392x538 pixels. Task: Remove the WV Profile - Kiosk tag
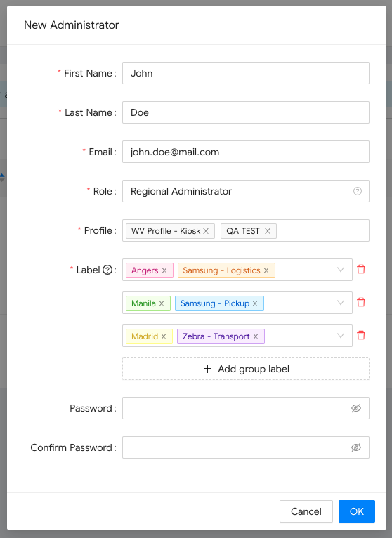206,231
